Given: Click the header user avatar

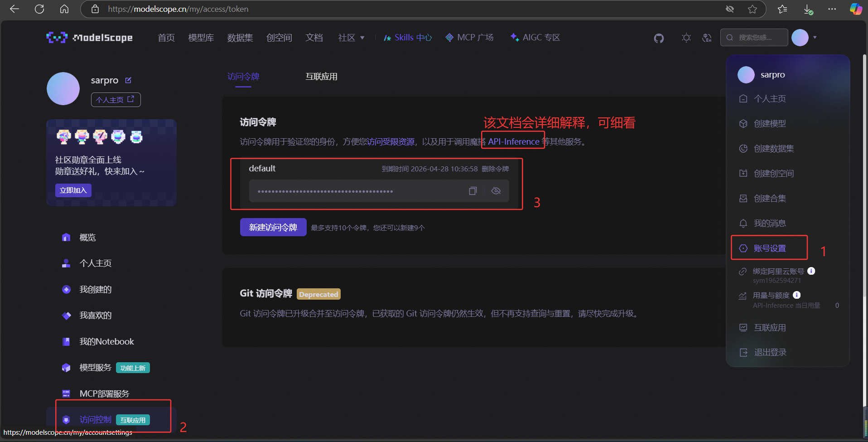Looking at the screenshot, I should 800,38.
